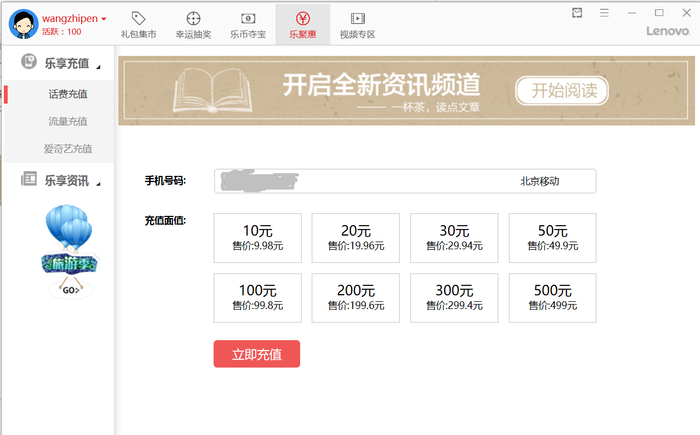Click the phone number input field
The width and height of the screenshot is (700, 435).
click(400, 181)
